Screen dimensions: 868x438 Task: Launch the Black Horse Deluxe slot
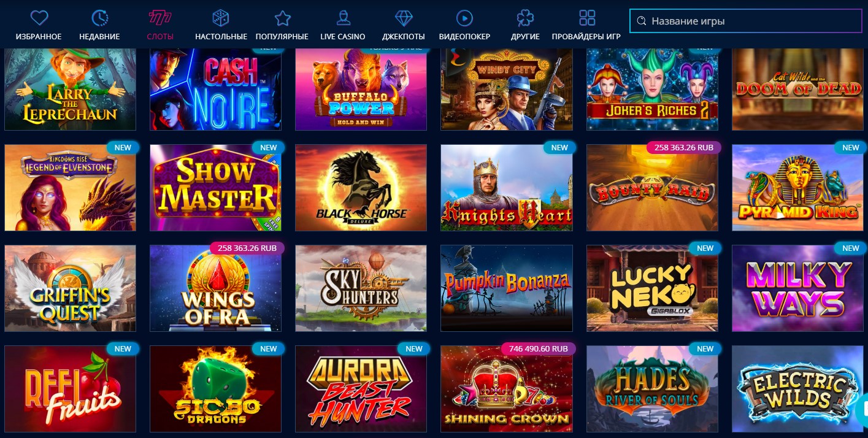click(x=361, y=188)
